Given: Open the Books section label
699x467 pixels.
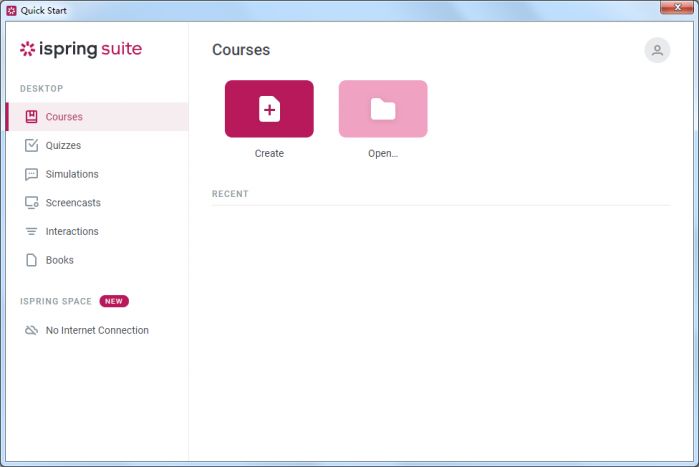Looking at the screenshot, I should tap(60, 260).
